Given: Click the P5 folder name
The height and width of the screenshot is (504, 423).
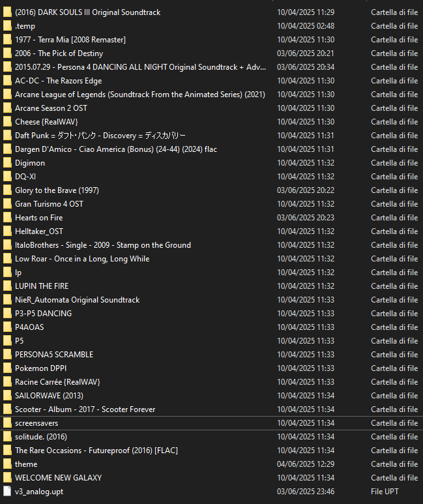Looking at the screenshot, I should 20,341.
